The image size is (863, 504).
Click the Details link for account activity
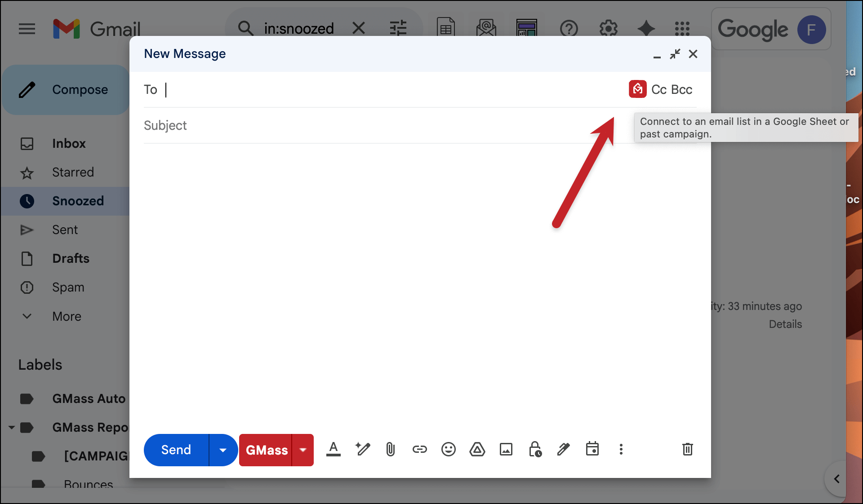click(x=785, y=324)
